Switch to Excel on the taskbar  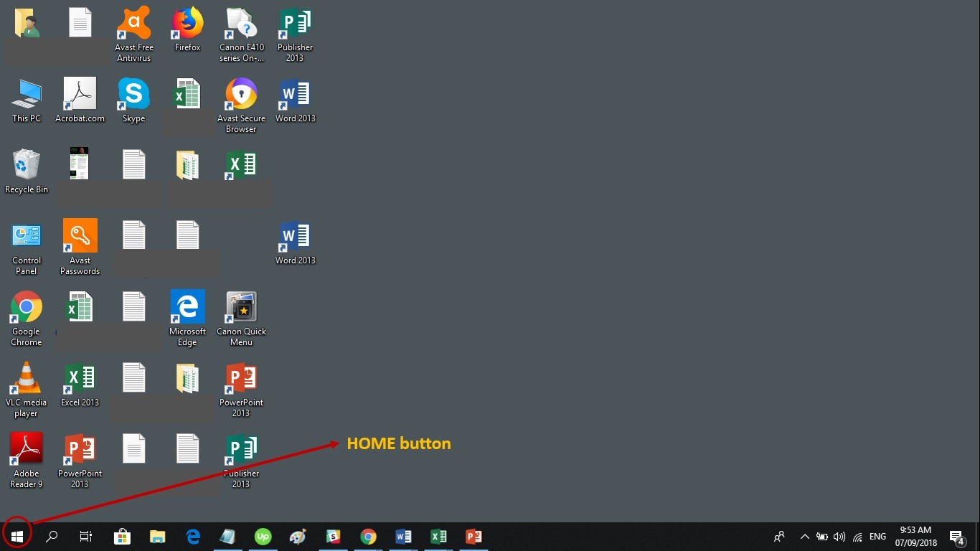[438, 536]
